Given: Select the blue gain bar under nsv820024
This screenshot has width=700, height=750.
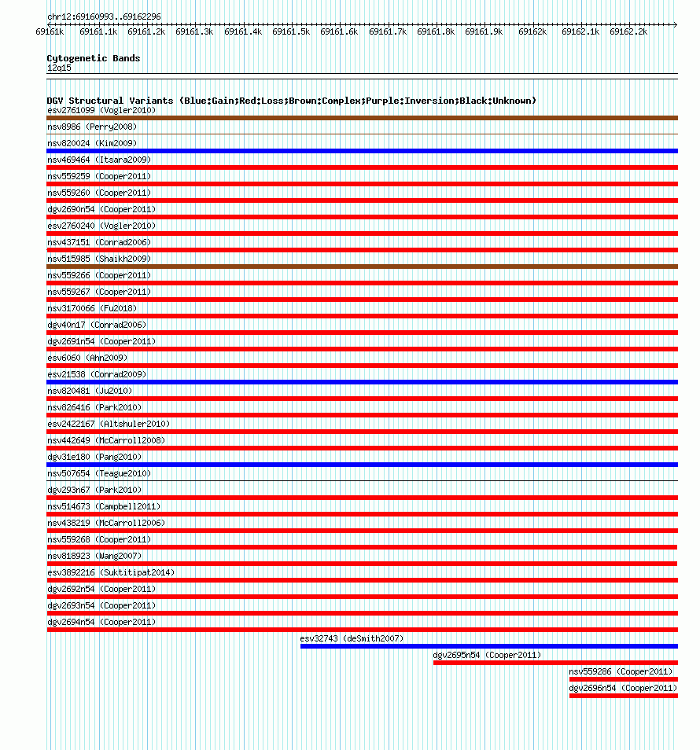Looking at the screenshot, I should (x=363, y=151).
